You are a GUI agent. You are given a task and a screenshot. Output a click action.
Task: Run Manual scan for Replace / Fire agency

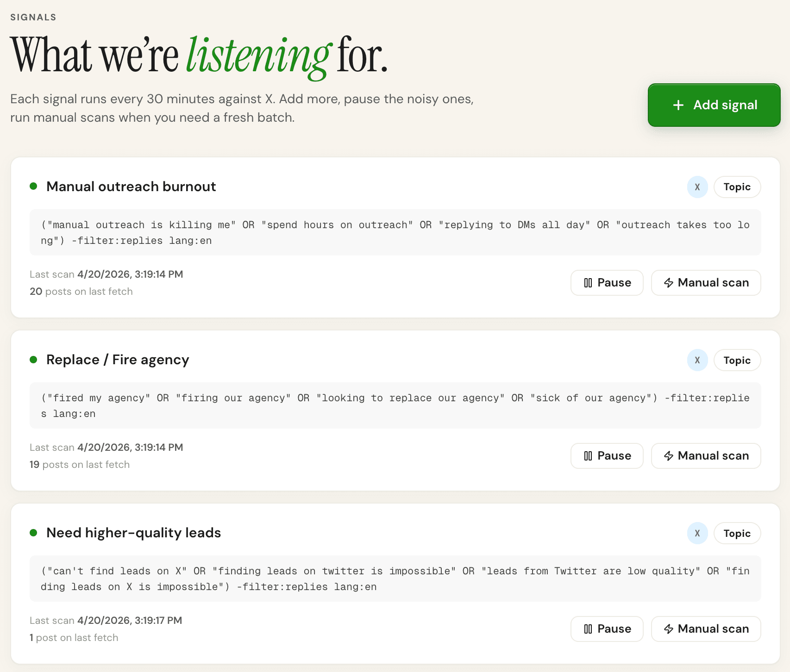click(706, 456)
